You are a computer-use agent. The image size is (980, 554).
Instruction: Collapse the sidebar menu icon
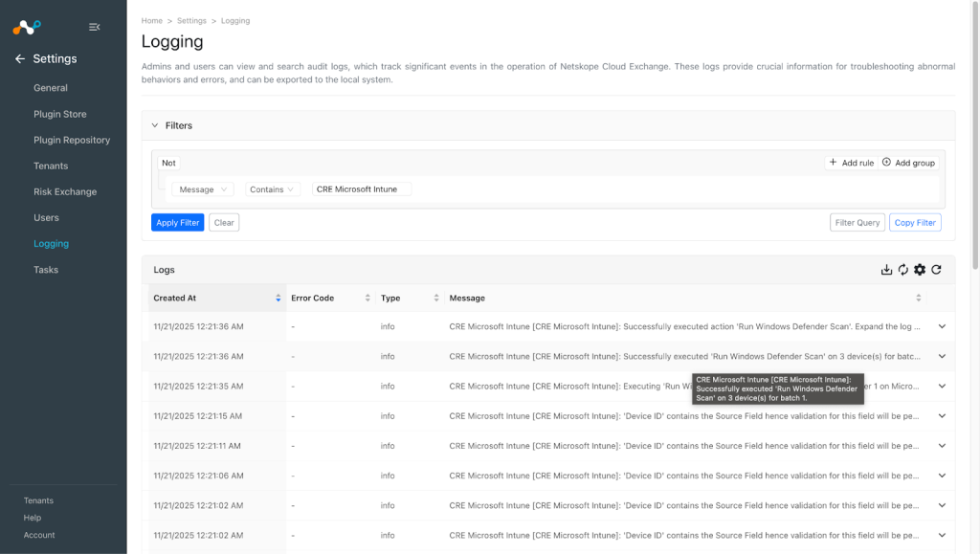(95, 27)
